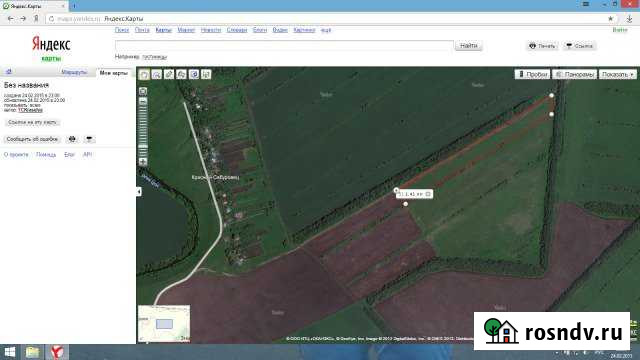Click the zoom out minus button
Image resolution: width=640 pixels, height=360 pixels.
click(x=143, y=101)
